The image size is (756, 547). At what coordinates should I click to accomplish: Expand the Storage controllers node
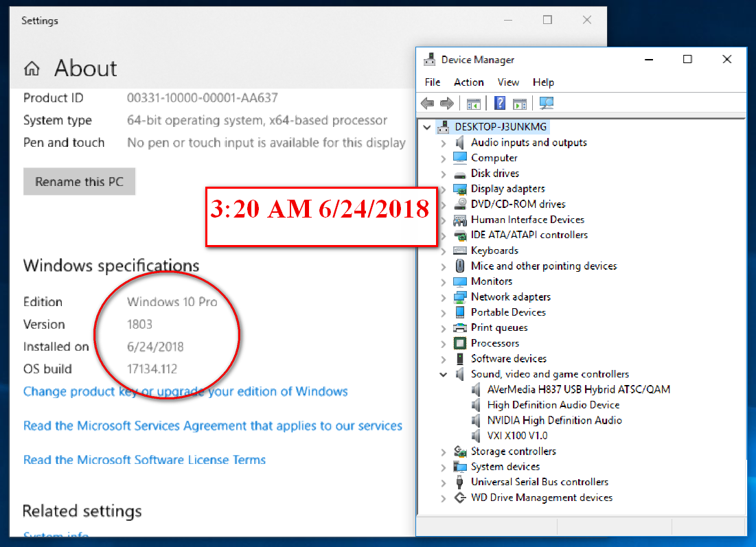[x=443, y=452]
